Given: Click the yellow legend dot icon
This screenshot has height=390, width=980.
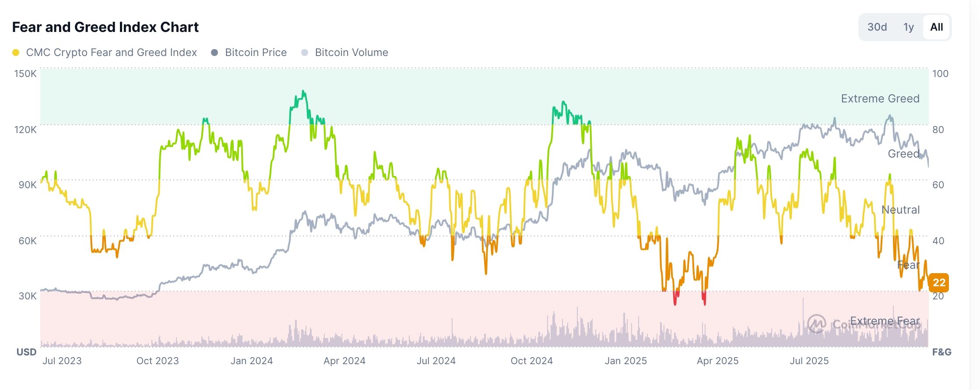Looking at the screenshot, I should pyautogui.click(x=16, y=52).
